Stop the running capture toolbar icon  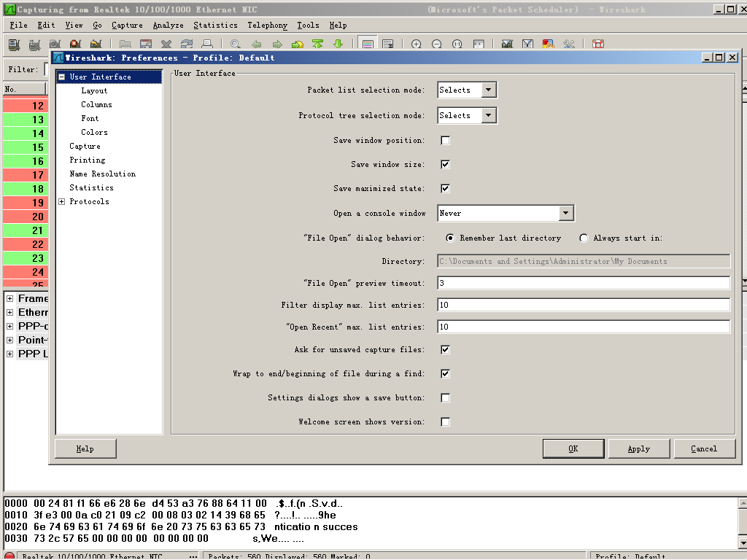(75, 44)
